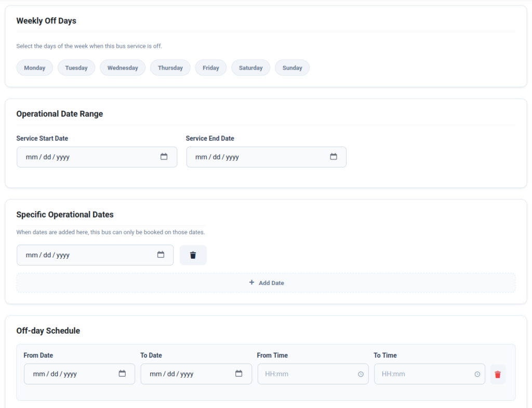Click the To Time label

pos(385,355)
